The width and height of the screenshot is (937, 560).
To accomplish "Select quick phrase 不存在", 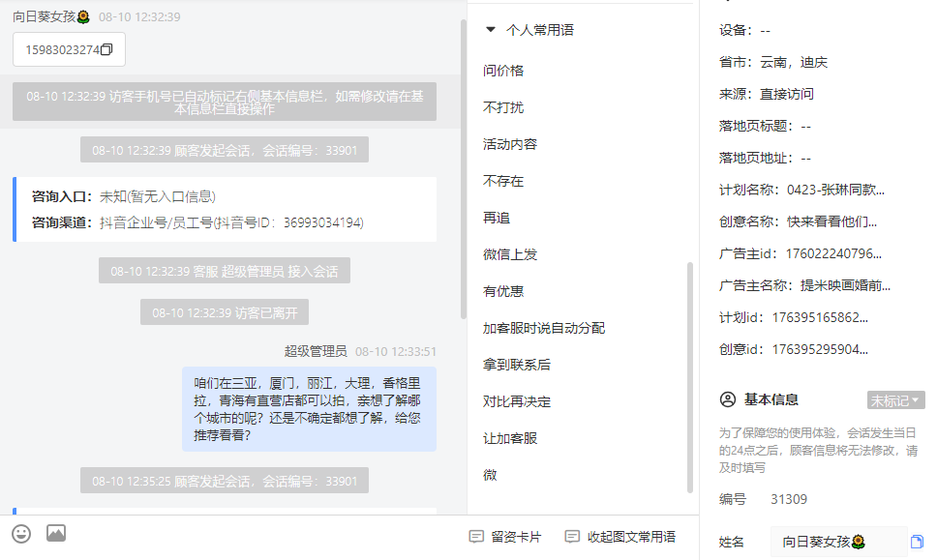I will point(503,181).
